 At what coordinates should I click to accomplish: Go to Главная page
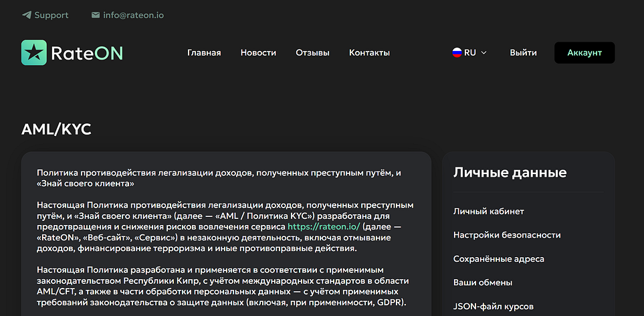(204, 52)
